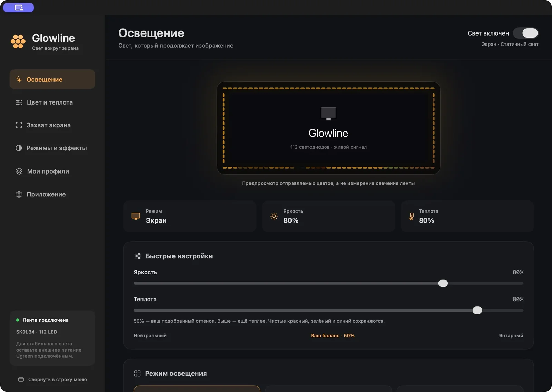The height and width of the screenshot is (392, 552).
Task: Click the Теплота slider handle
Action: [477, 310]
